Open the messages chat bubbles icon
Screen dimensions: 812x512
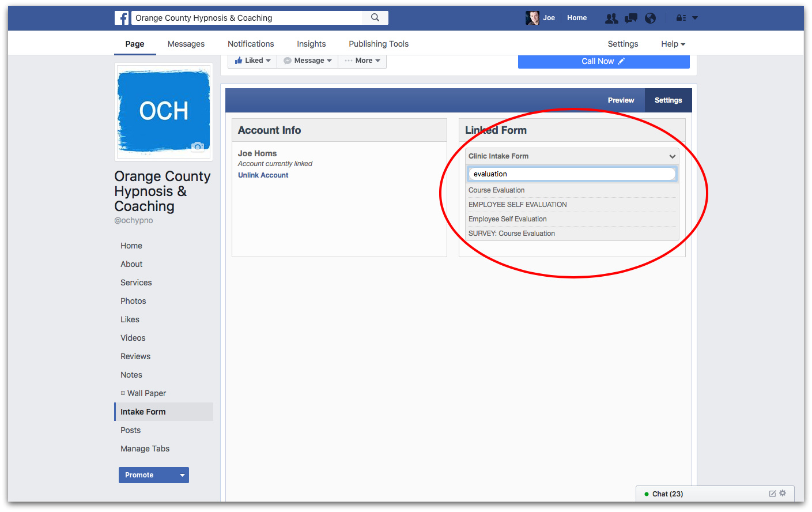631,18
